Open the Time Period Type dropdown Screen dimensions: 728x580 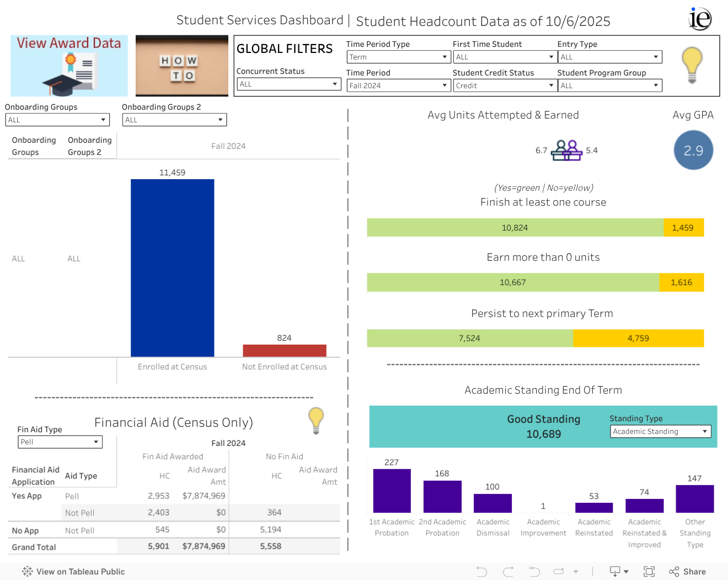[399, 57]
